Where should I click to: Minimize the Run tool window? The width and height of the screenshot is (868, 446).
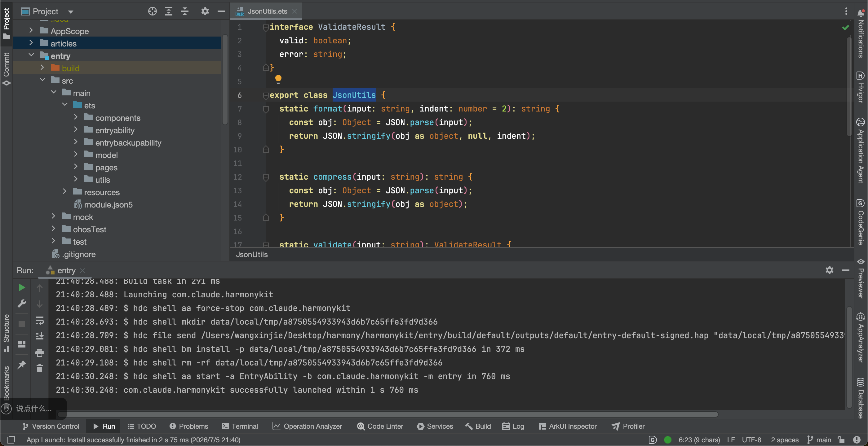click(845, 270)
